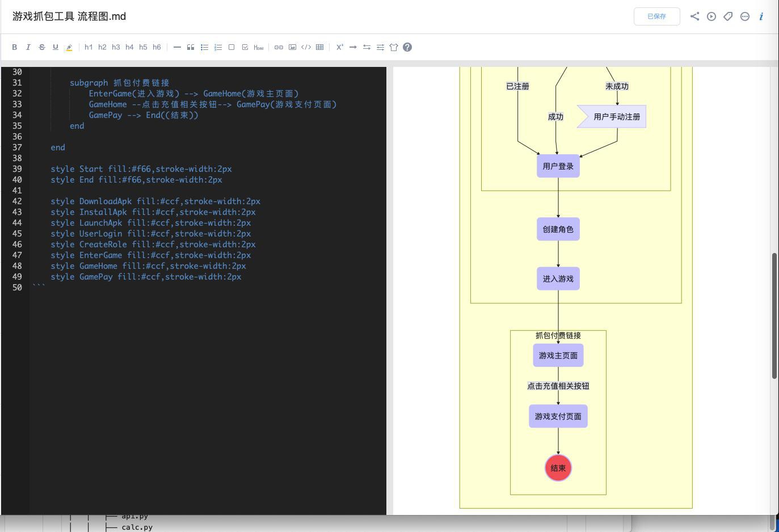Viewport: 779px width, 532px height.
Task: Click the 点击充值相关按钮 edge label
Action: [x=558, y=386]
